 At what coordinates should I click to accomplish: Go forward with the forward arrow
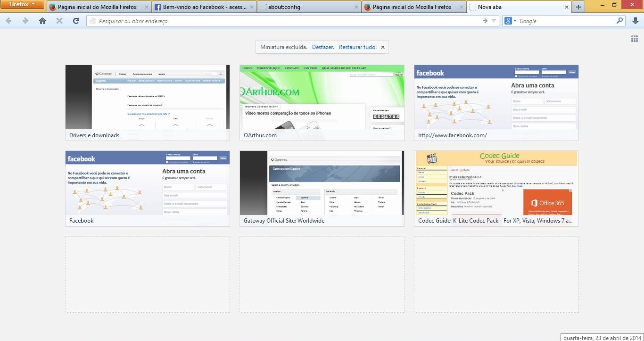coord(25,21)
